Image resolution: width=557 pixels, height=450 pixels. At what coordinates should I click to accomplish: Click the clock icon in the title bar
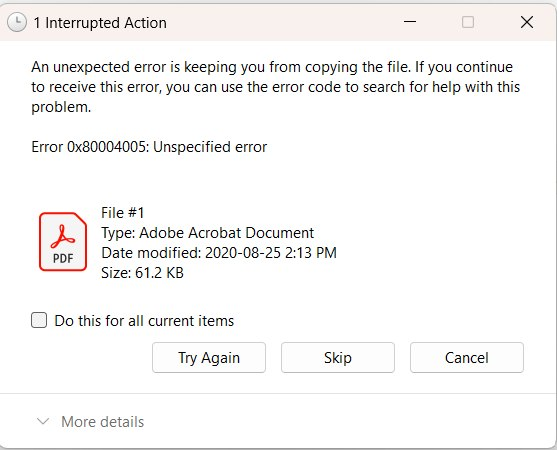click(x=17, y=22)
